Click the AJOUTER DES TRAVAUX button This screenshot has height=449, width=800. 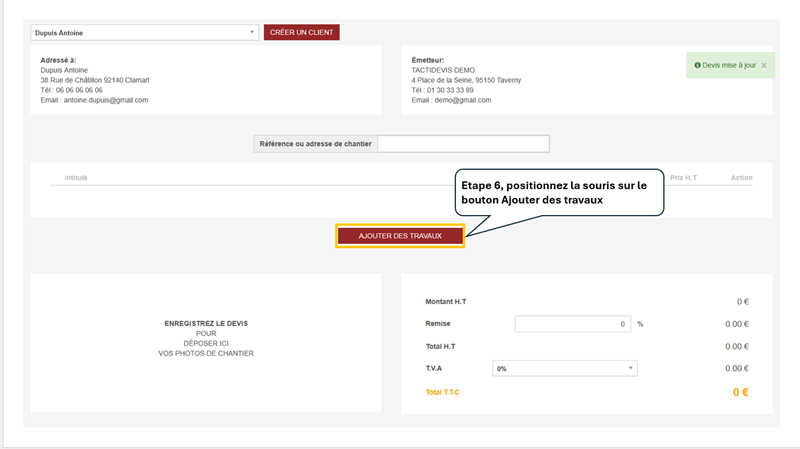point(400,236)
